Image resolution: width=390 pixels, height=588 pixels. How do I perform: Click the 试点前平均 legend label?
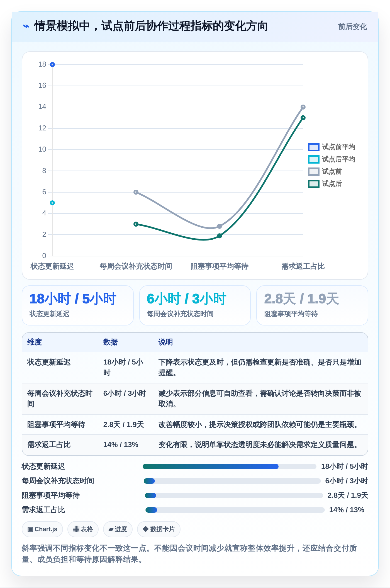click(338, 147)
